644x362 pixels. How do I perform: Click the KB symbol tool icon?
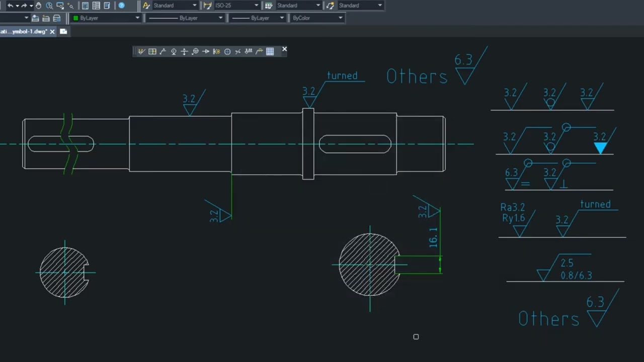coord(216,51)
